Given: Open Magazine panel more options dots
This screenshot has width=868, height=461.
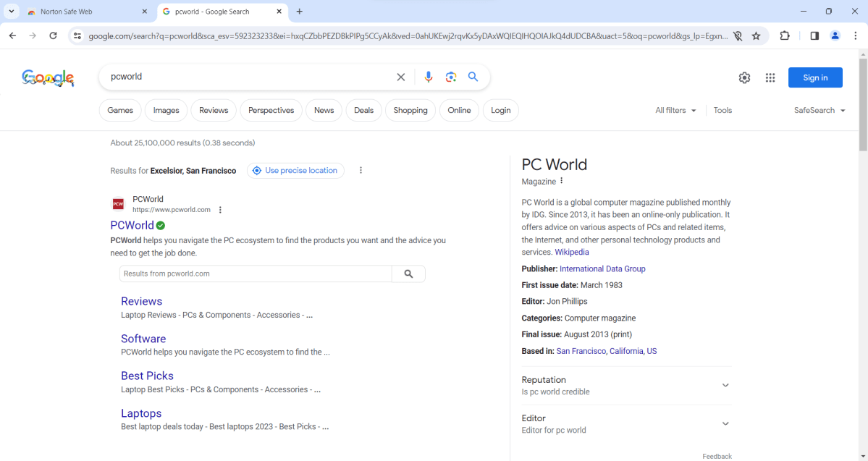Looking at the screenshot, I should tap(561, 181).
